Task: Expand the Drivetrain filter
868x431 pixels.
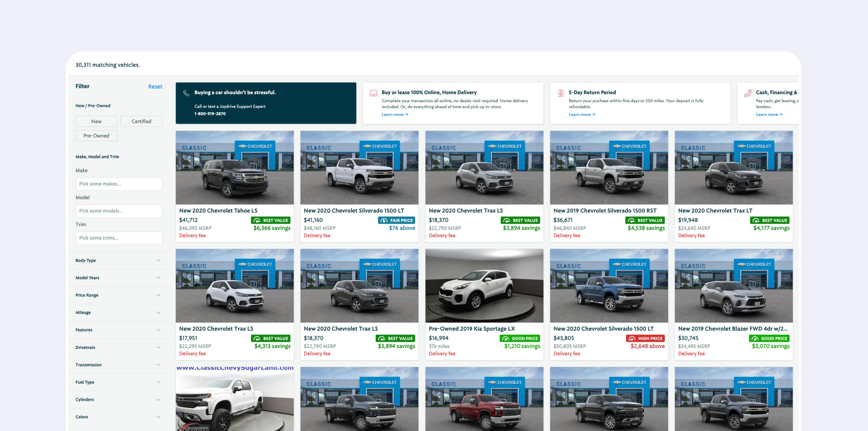Action: pyautogui.click(x=118, y=347)
